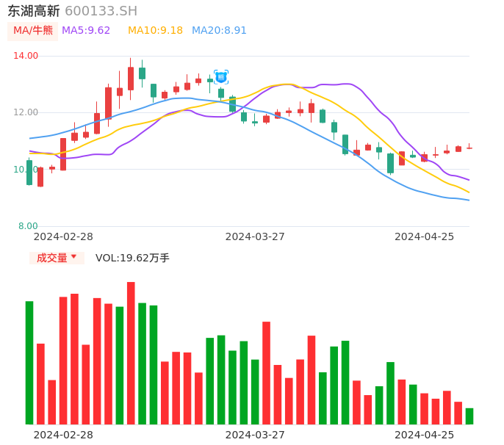Screen dimensions: 504x445
Task: Click the red dropdown triangle beside 成交量
Action: [73, 257]
